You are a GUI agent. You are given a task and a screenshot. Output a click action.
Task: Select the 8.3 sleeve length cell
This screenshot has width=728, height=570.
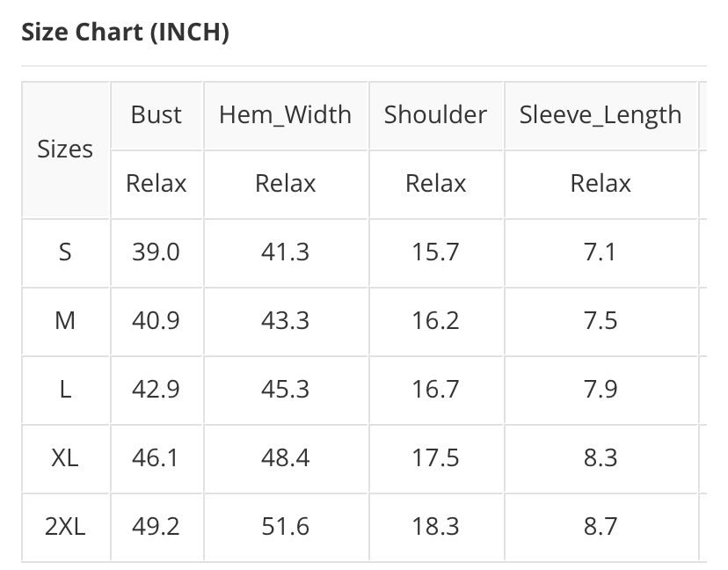pyautogui.click(x=601, y=458)
